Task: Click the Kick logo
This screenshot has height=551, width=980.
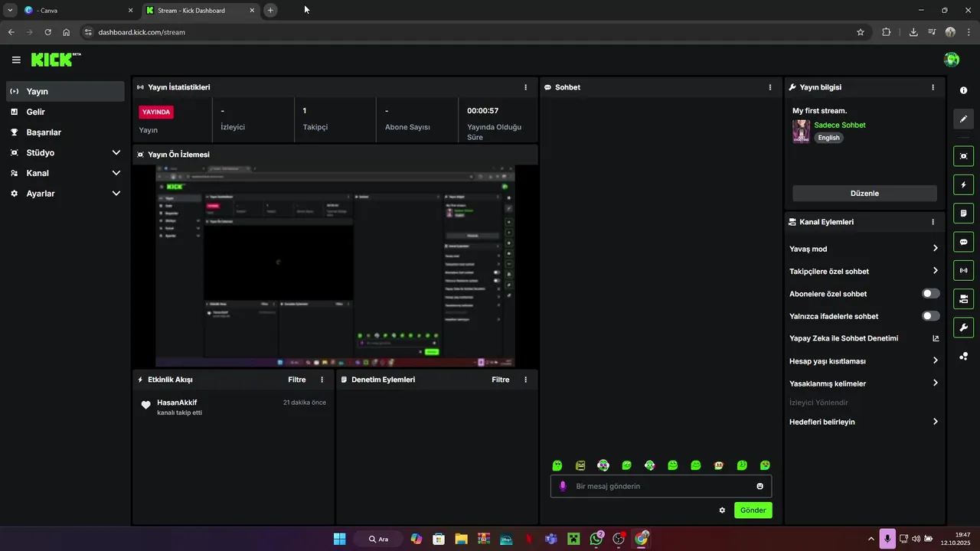Action: tap(56, 59)
